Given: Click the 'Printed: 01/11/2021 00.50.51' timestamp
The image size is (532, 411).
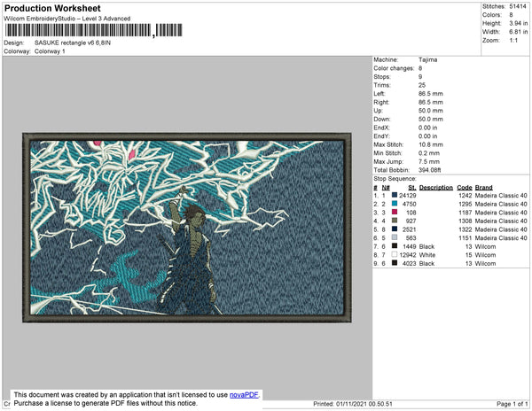Looking at the screenshot, I should [x=353, y=404].
